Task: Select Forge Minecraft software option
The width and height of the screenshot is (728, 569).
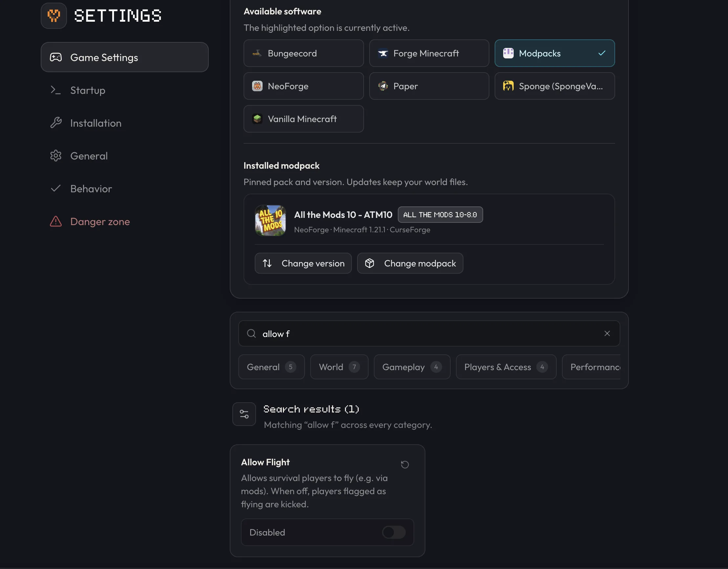Action: 429,53
